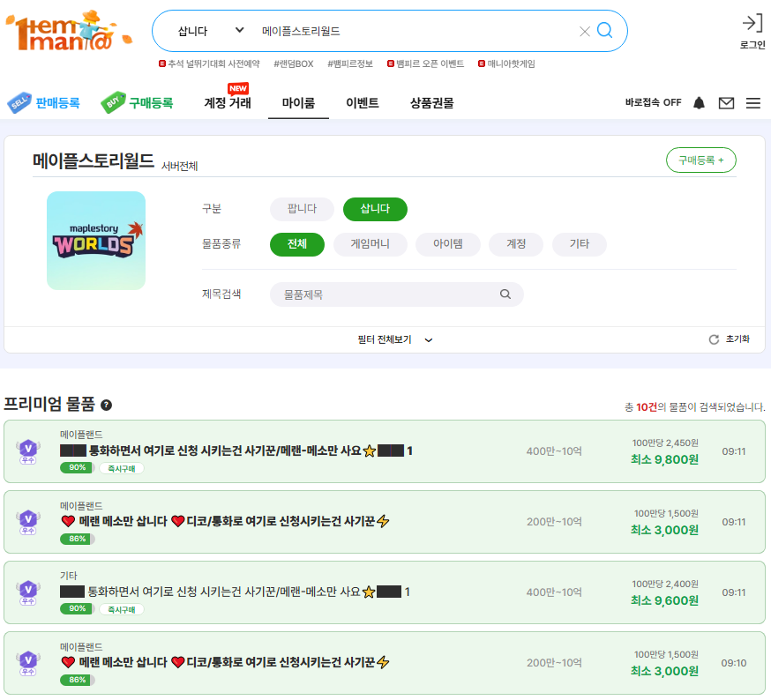This screenshot has width=771, height=700.
Task: Click the 우수 badge icon on 최소 9,800원 listing
Action: [28, 451]
